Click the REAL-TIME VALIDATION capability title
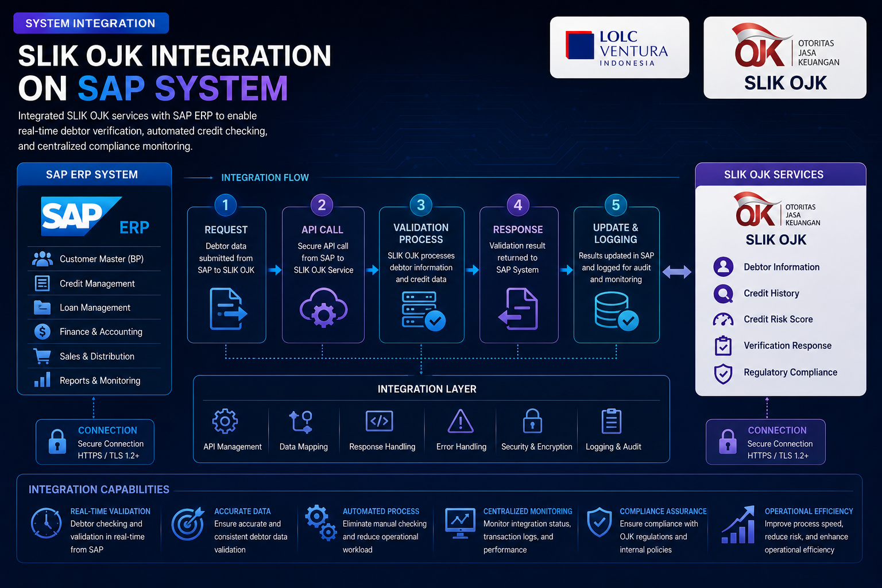The image size is (882, 588). click(110, 511)
